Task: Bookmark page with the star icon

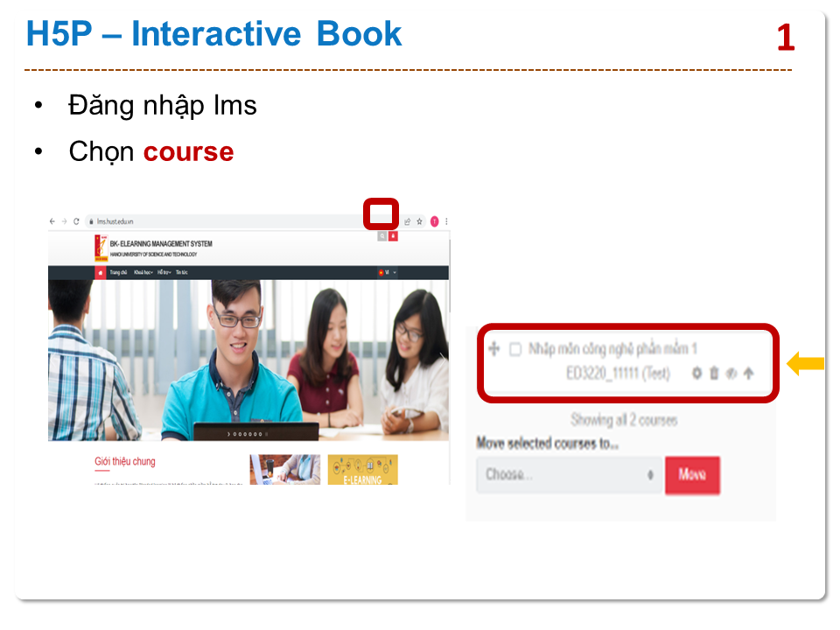Action: click(x=420, y=221)
